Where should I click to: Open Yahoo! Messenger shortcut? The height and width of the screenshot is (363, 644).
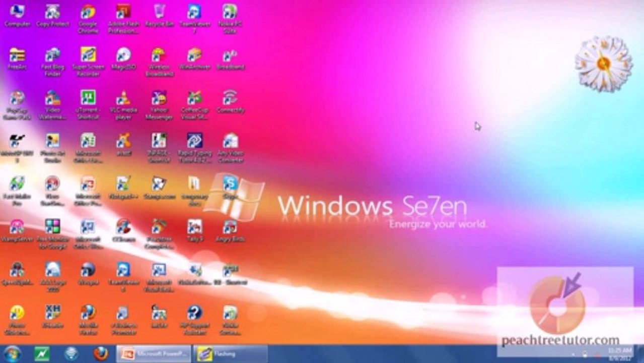(159, 105)
